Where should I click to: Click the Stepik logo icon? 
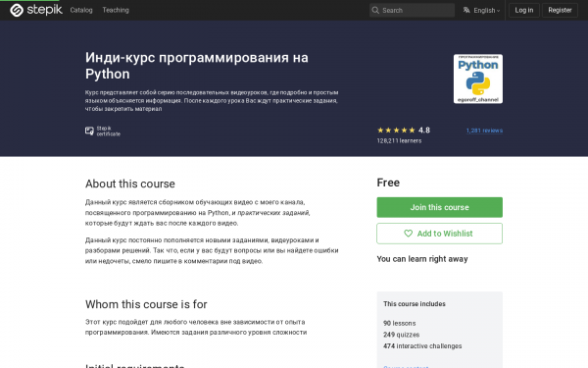point(17,10)
